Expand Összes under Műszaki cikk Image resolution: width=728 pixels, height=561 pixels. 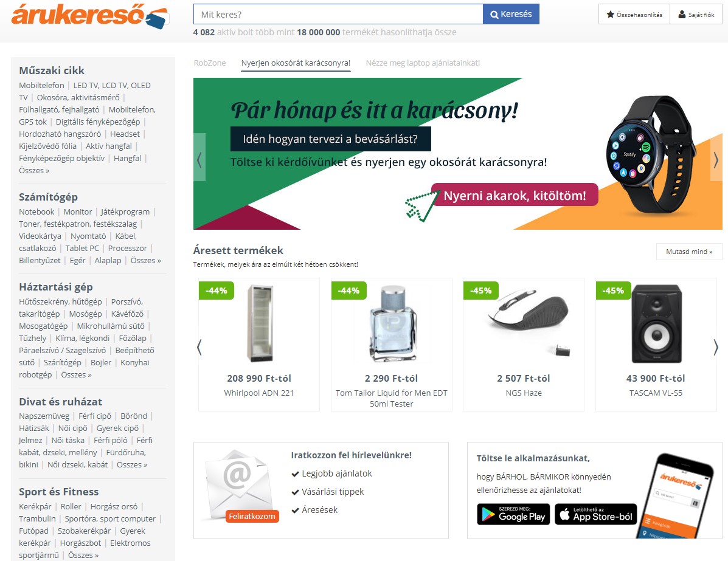click(34, 170)
